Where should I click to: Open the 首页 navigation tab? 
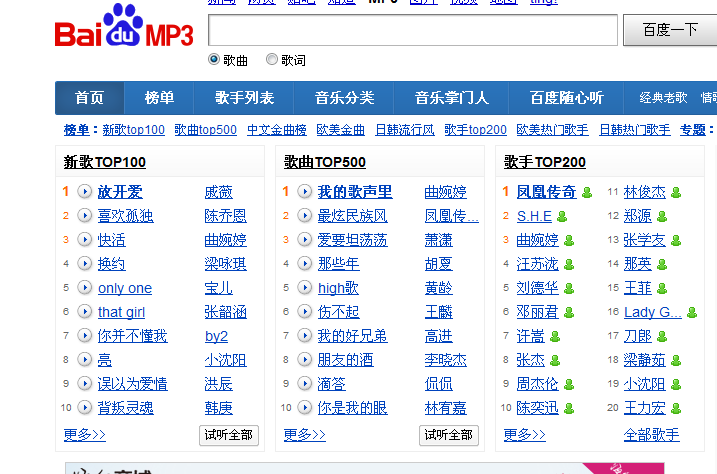(x=90, y=98)
